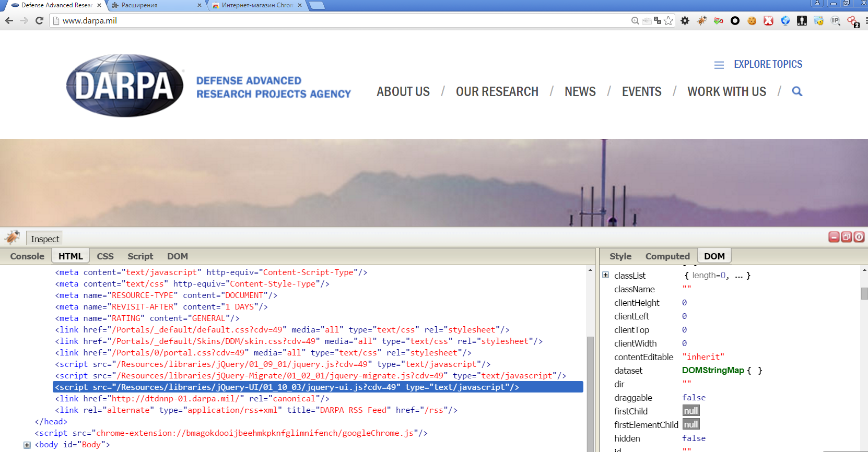
Task: Select the jquery-ui.js script node
Action: (x=318, y=387)
